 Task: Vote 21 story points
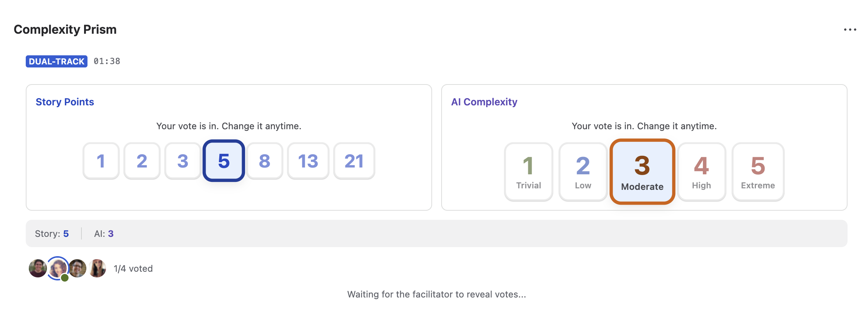[x=354, y=161]
